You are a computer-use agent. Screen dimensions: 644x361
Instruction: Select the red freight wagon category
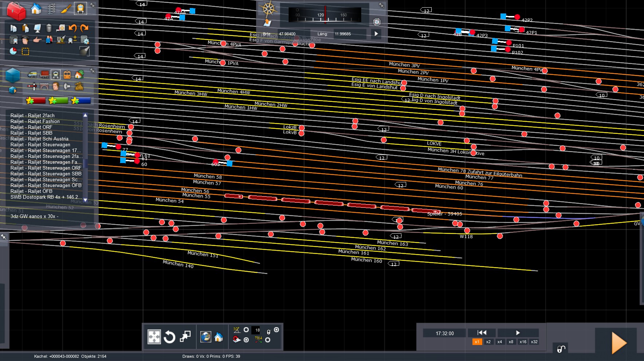(x=44, y=75)
